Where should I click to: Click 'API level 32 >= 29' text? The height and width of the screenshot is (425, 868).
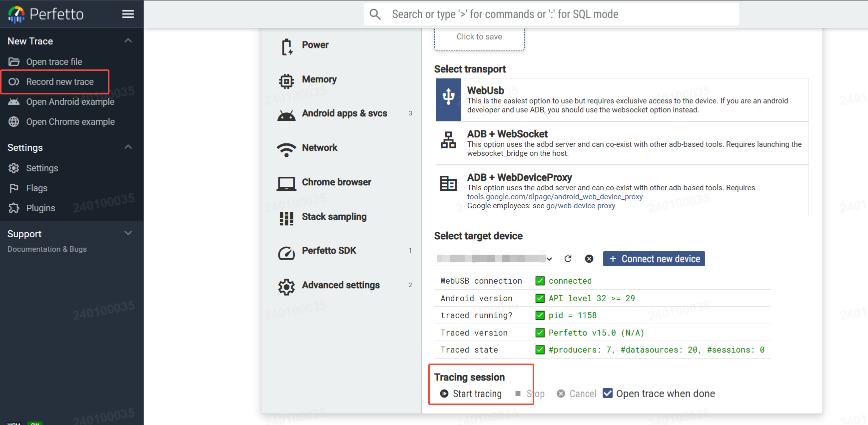[x=592, y=298]
